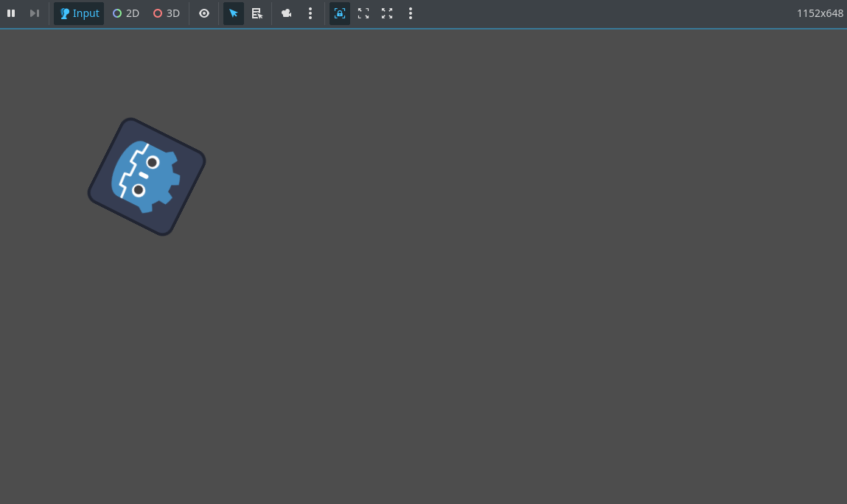Click the 1152x648 resolution label
The image size is (847, 504).
pyautogui.click(x=819, y=13)
